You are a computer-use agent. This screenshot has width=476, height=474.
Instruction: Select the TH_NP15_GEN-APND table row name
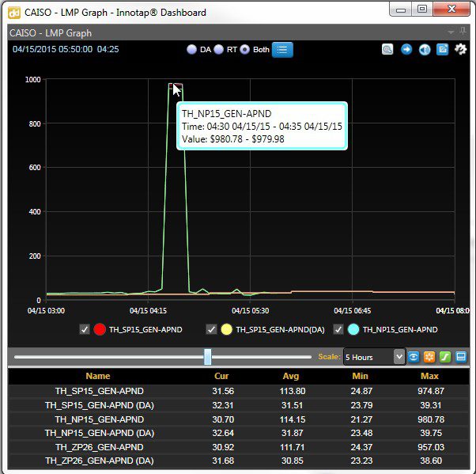point(100,419)
